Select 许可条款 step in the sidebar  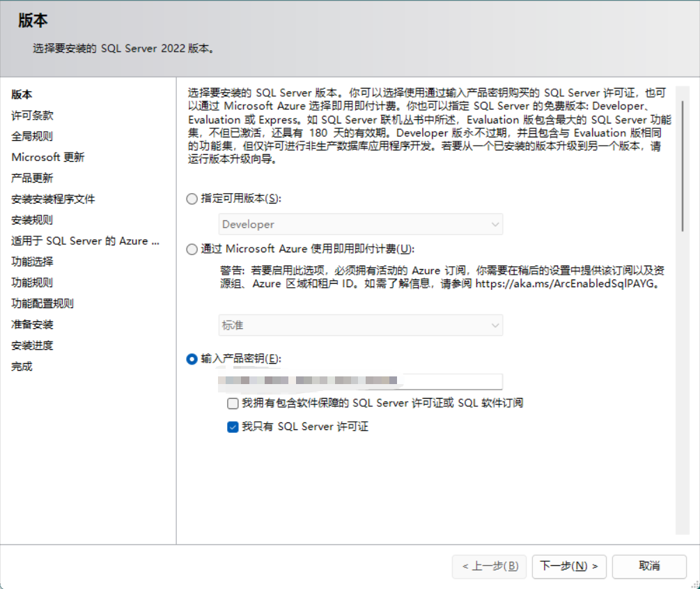pyautogui.click(x=32, y=115)
